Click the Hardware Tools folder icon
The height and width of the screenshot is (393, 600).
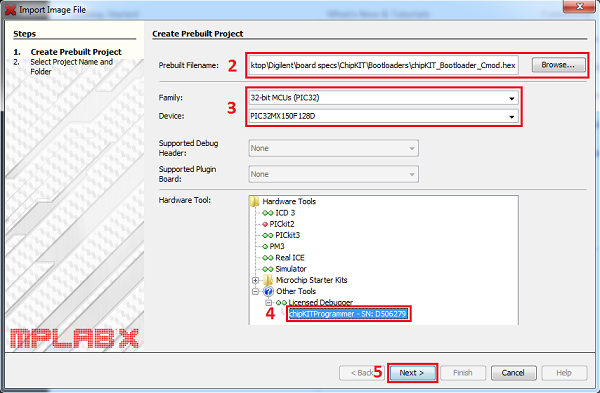coord(255,201)
